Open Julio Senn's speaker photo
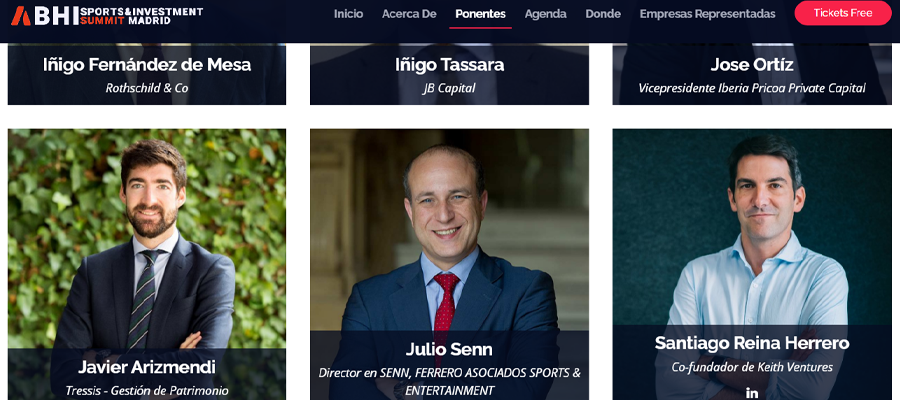This screenshot has width=900, height=400. [x=449, y=230]
